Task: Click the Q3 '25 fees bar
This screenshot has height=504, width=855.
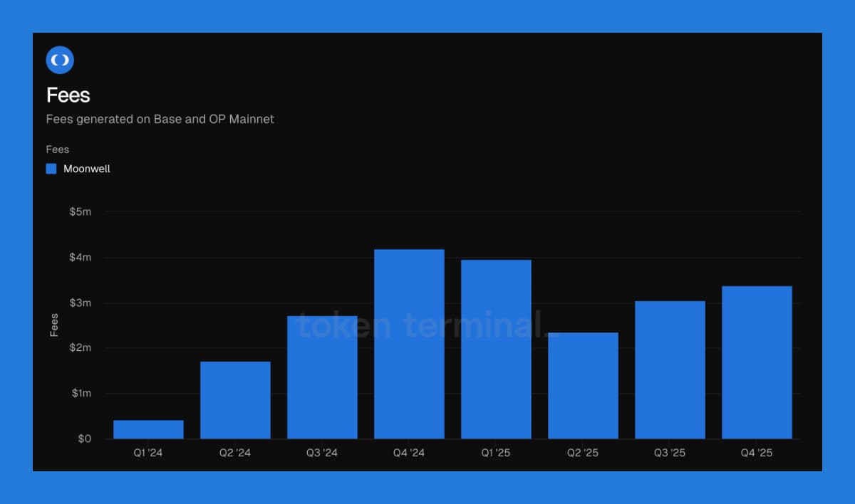Action: pyautogui.click(x=670, y=369)
